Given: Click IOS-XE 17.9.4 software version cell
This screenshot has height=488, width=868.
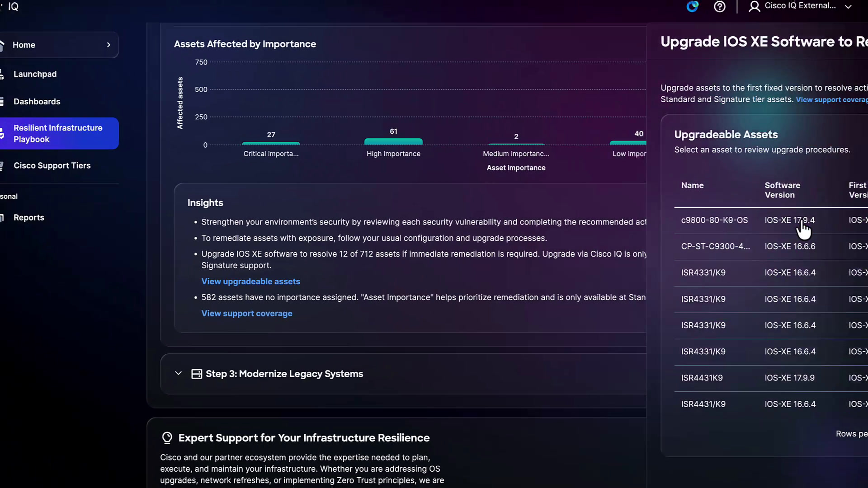Looking at the screenshot, I should click(x=789, y=220).
